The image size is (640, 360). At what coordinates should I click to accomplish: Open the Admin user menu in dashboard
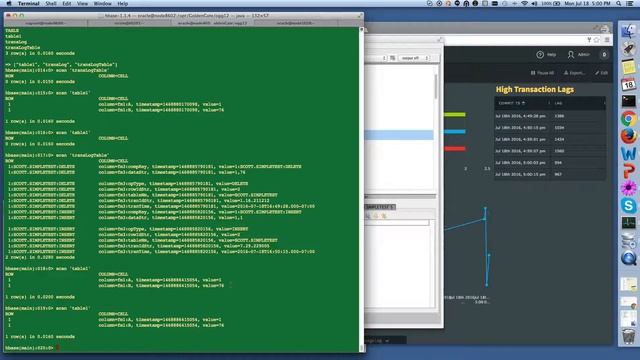(578, 54)
